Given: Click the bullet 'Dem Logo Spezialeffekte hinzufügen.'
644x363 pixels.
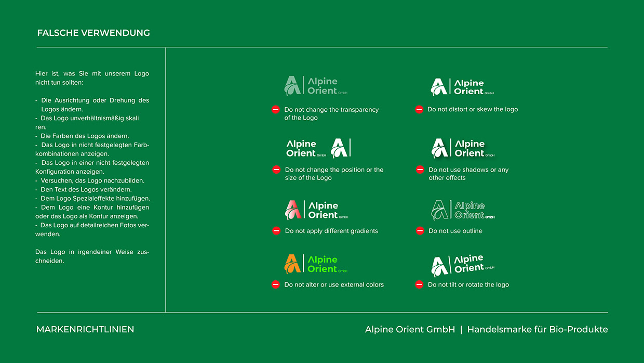Looking at the screenshot, I should [x=92, y=198].
